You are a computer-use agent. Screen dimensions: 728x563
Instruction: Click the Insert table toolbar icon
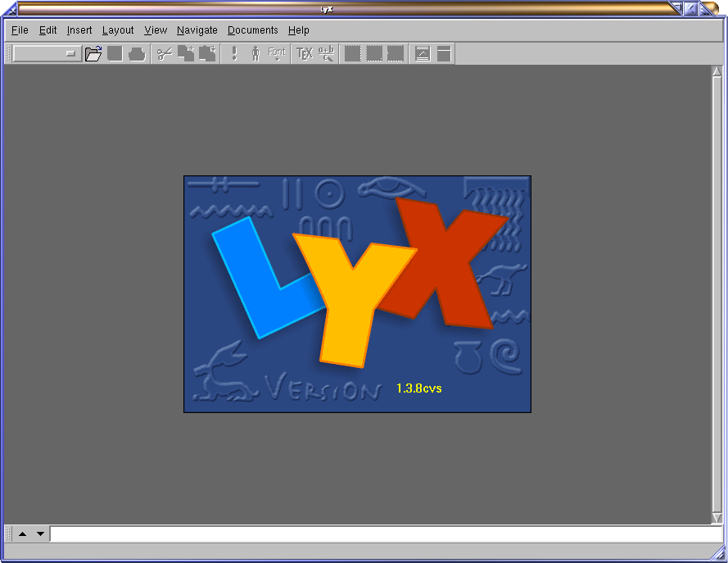[x=445, y=54]
